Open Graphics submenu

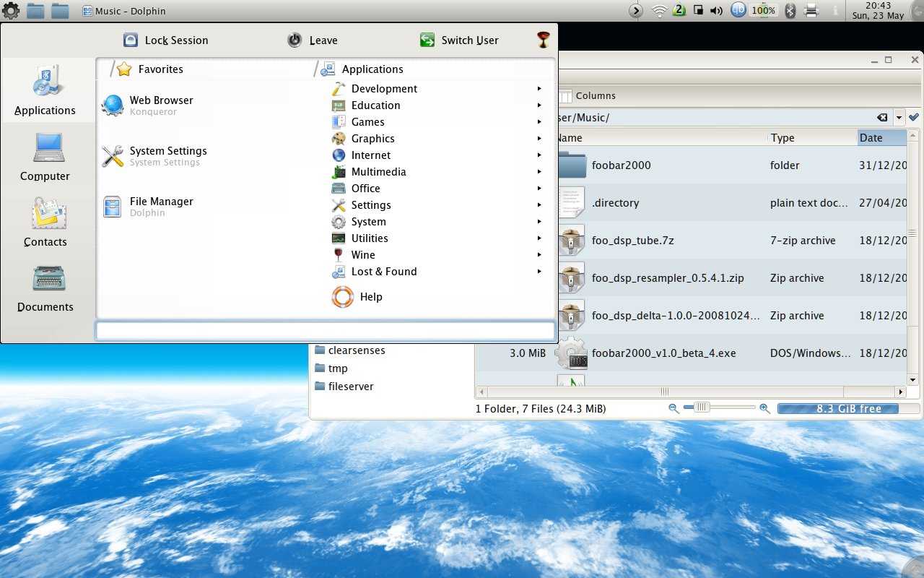pyautogui.click(x=437, y=139)
